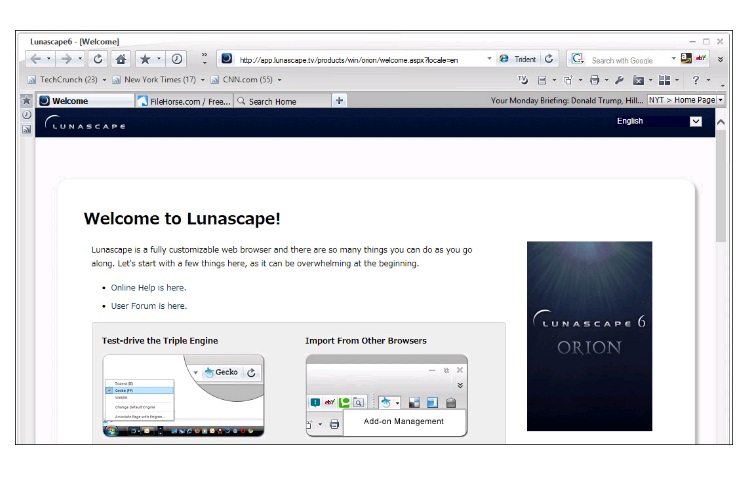Expand the toolbar overflow chevron near address bar

coord(205,58)
